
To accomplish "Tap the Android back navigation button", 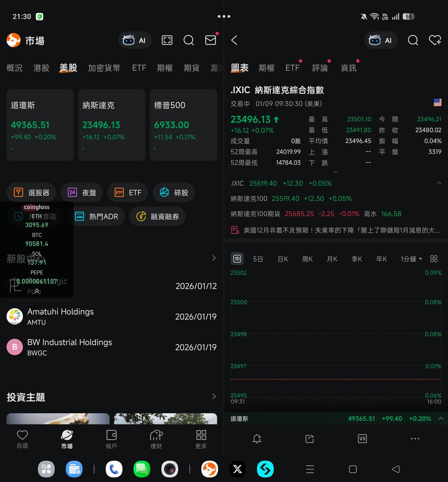I will pyautogui.click(x=395, y=469).
